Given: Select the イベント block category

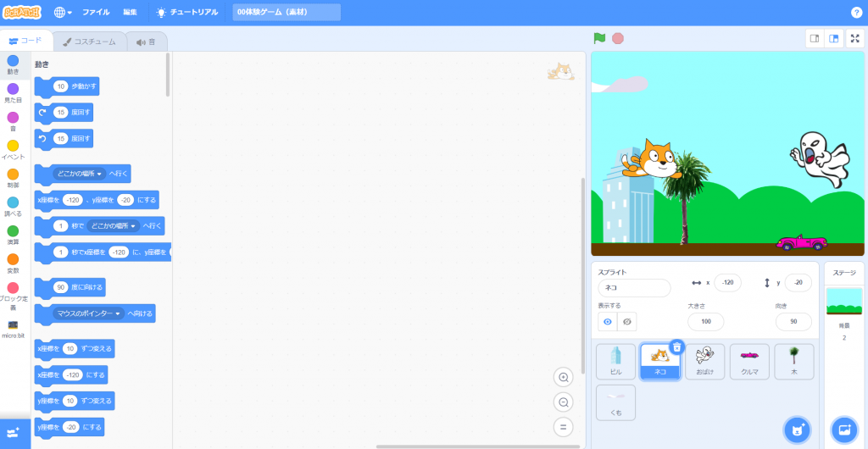Looking at the screenshot, I should pyautogui.click(x=13, y=151).
